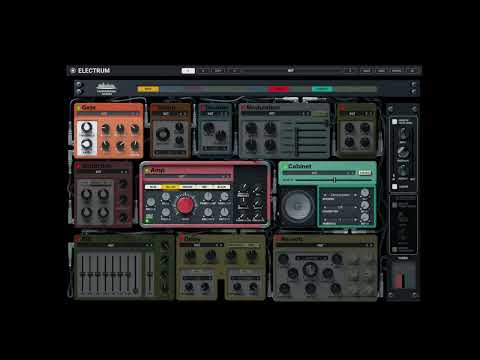The height and width of the screenshot is (360, 480).
Task: Open the Modulation module preset selector
Action: [276, 114]
